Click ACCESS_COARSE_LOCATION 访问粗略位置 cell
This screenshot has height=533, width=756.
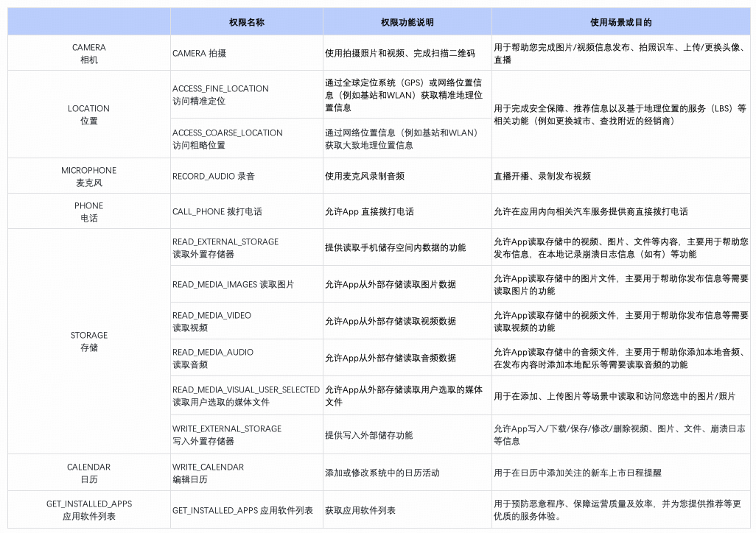[x=246, y=139]
